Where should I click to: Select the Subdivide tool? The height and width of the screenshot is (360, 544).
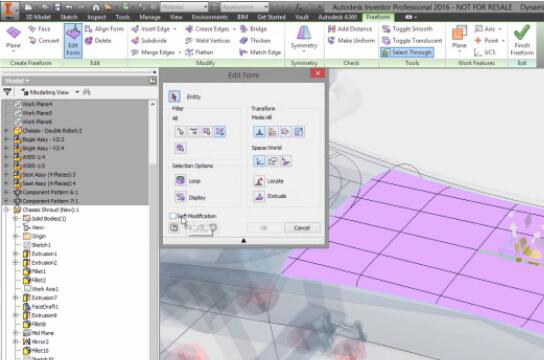click(149, 41)
